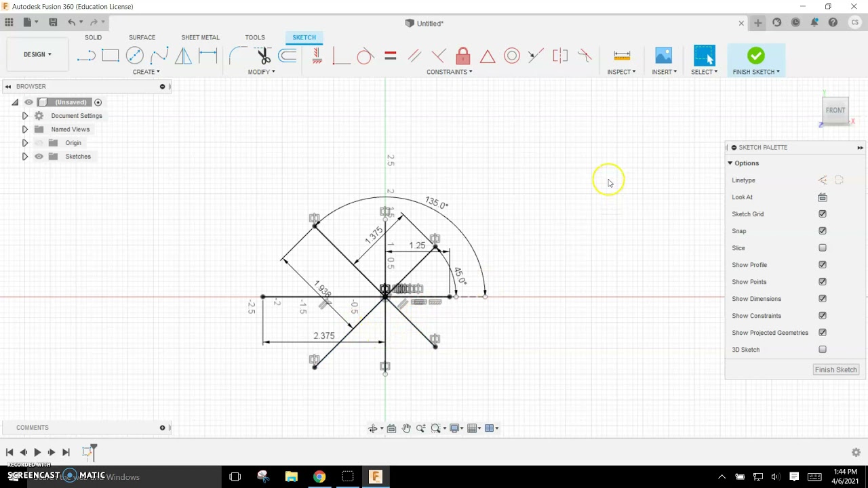Click the green Finish Sketch checkmark

[x=756, y=56]
